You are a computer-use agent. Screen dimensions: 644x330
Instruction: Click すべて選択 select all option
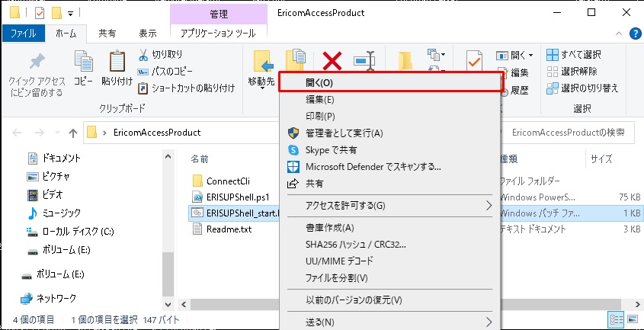click(575, 55)
